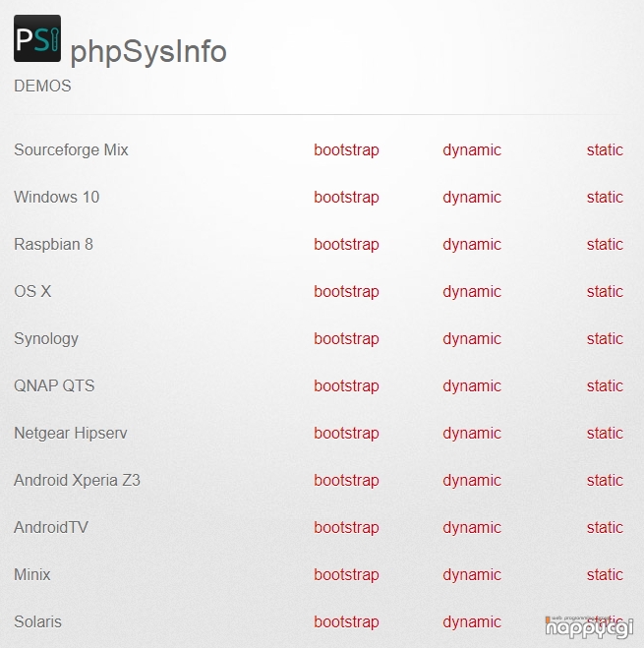Open the Sourceforge Mix bootstrap demo
The width and height of the screenshot is (644, 648).
pos(346,150)
